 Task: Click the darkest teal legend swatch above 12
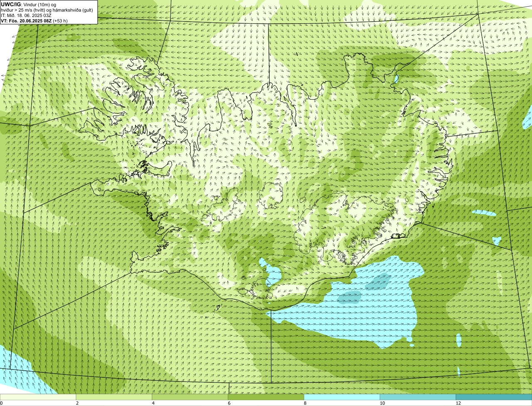tap(494, 397)
